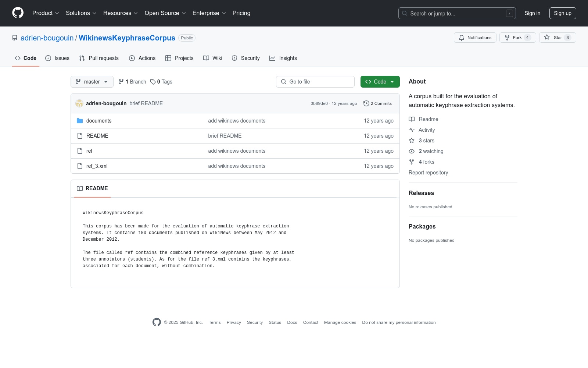588x368 pixels.
Task: Open the README file in file list
Action: pyautogui.click(x=97, y=136)
